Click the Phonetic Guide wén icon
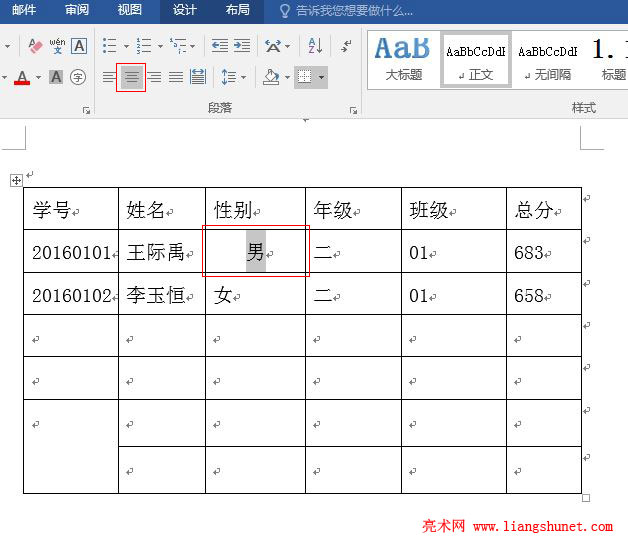628x543 pixels. pyautogui.click(x=57, y=46)
